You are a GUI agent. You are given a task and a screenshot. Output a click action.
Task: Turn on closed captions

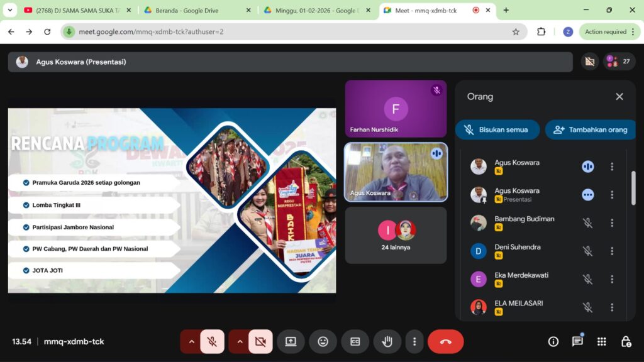(x=355, y=341)
